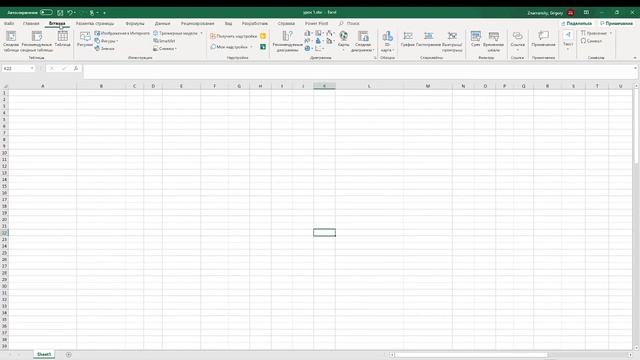Switch to the Developer (Разработчик) tab

pyautogui.click(x=255, y=24)
